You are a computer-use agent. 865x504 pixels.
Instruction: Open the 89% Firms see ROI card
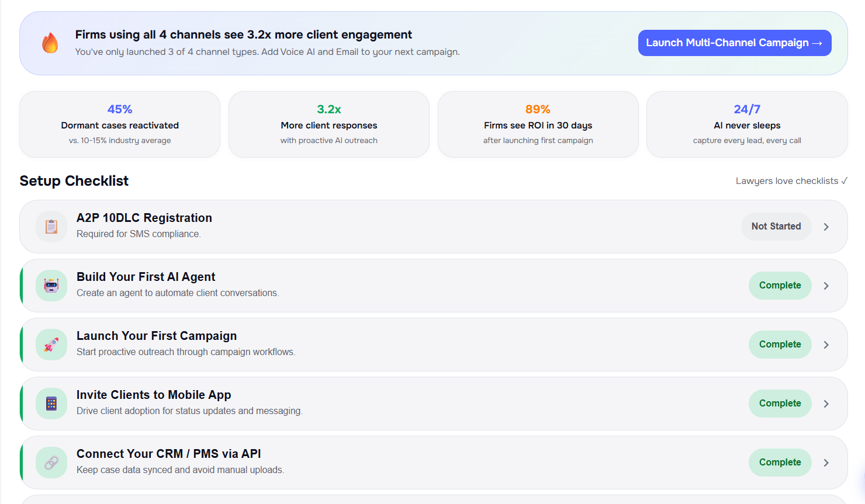point(538,124)
